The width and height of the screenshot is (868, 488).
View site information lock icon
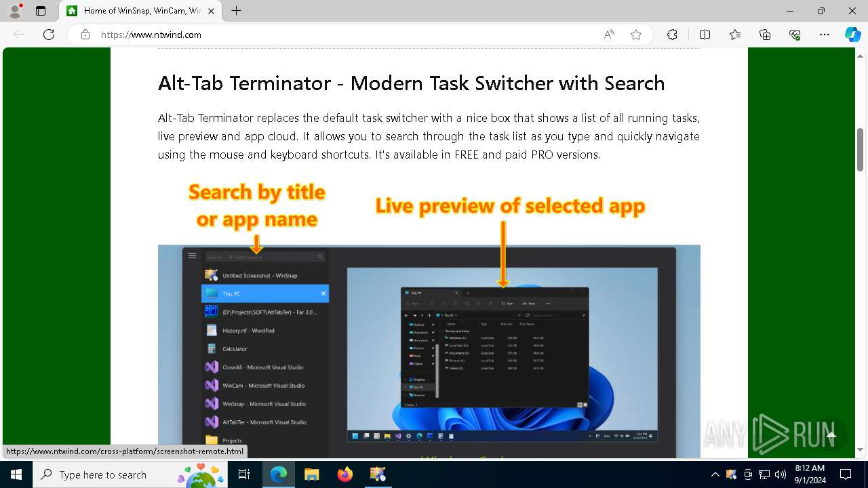coord(85,35)
